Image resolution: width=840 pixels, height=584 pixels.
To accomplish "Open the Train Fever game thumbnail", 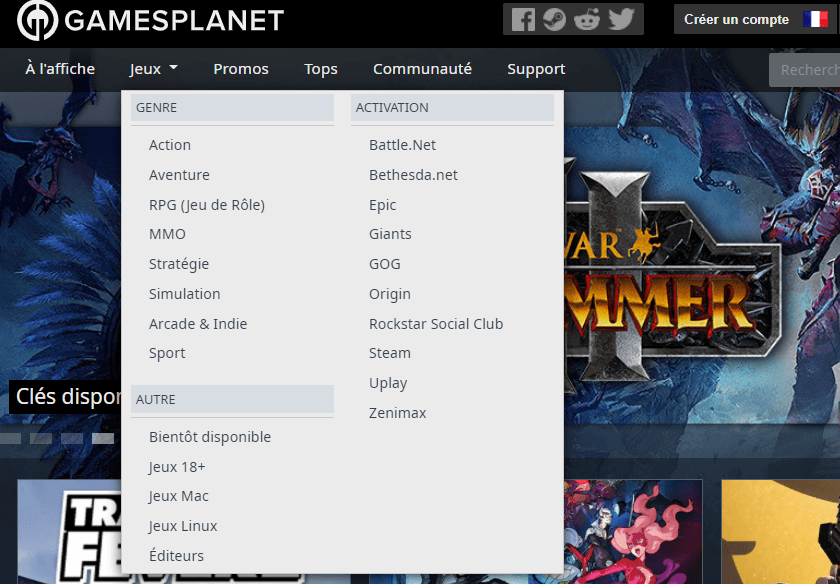I will (70, 531).
